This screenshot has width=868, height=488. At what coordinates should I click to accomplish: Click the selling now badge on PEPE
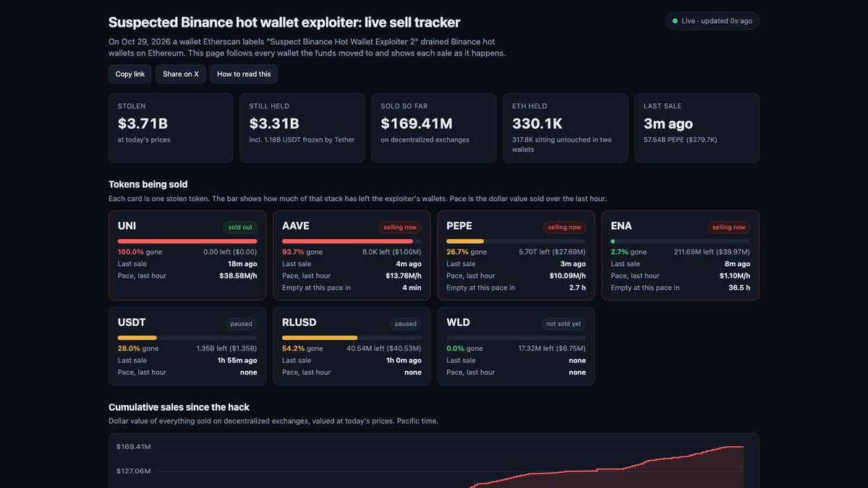pos(564,227)
